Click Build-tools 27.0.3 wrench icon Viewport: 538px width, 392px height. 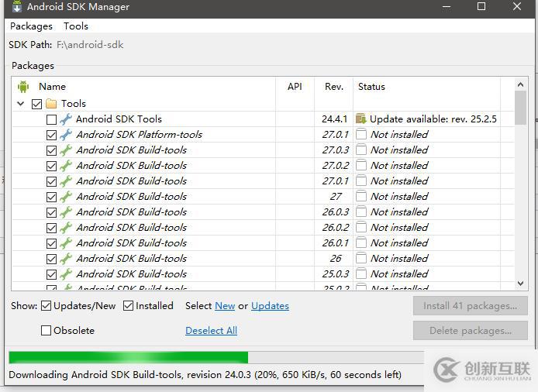click(66, 150)
